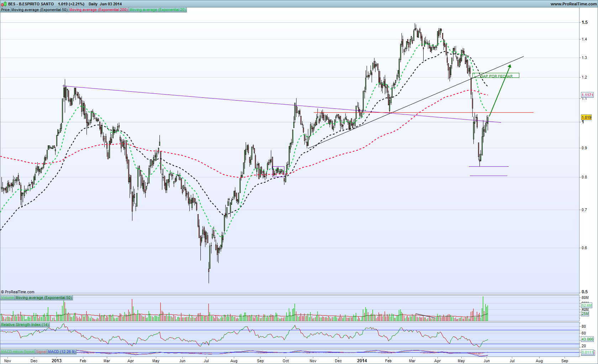598x364 pixels.
Task: Select the Volume indicator label
Action: click(7, 298)
